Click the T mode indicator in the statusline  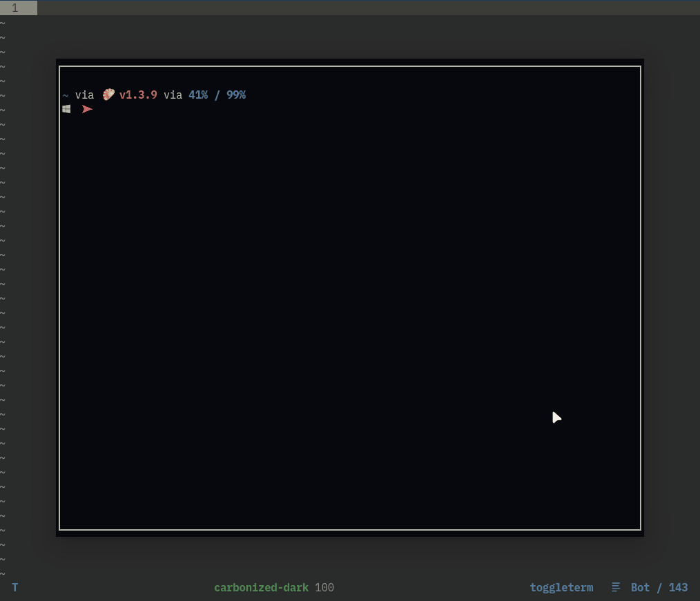coord(14,587)
